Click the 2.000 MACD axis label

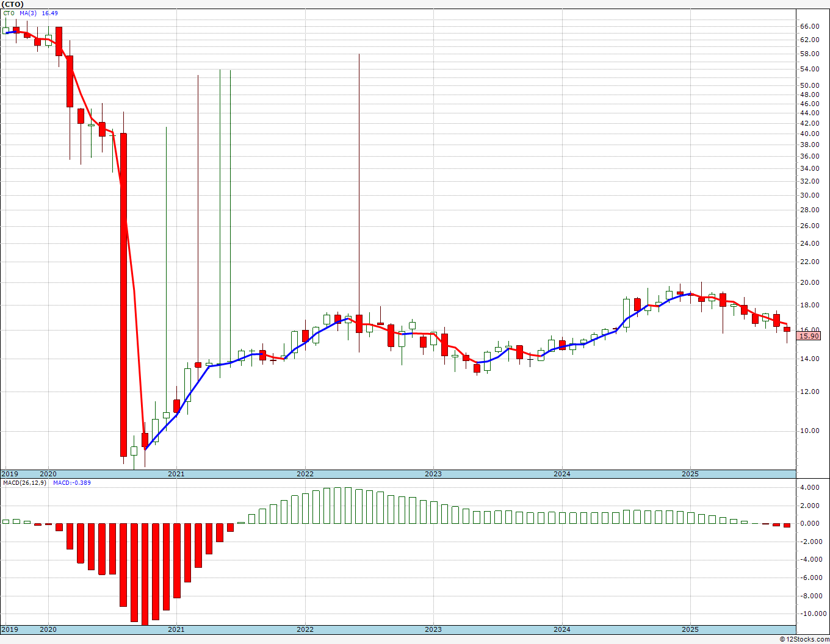(x=809, y=506)
